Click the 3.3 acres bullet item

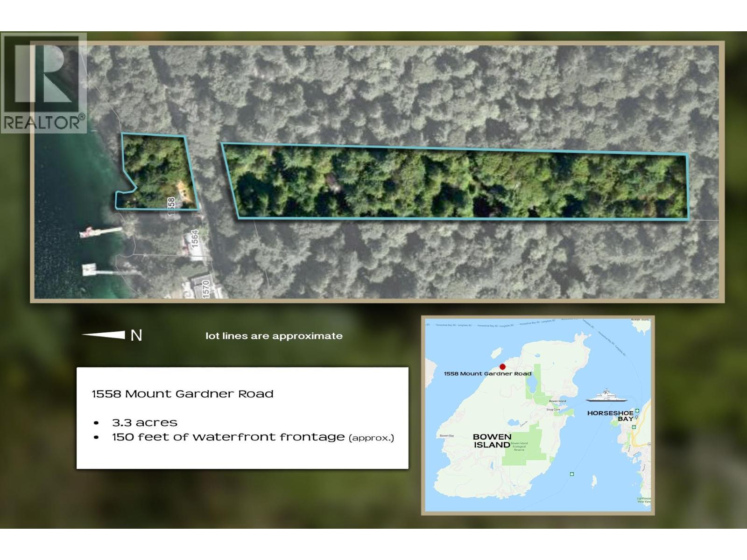pos(145,423)
